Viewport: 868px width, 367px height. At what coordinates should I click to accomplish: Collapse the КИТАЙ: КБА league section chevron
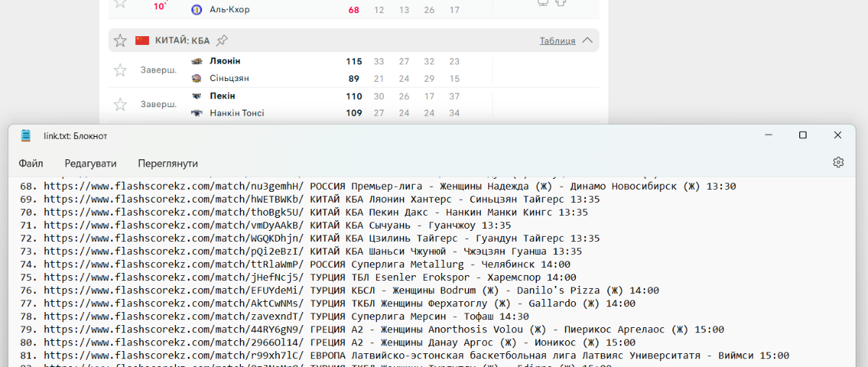click(x=587, y=41)
